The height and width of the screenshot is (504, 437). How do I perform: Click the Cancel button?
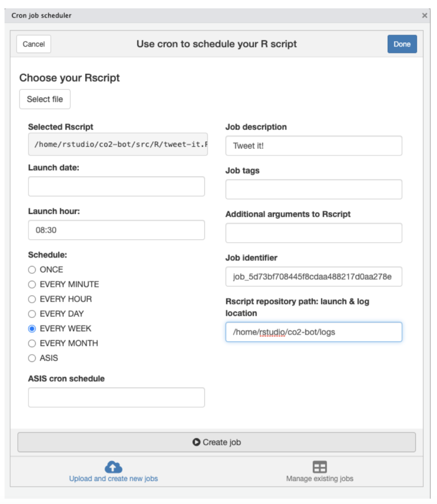tap(33, 44)
